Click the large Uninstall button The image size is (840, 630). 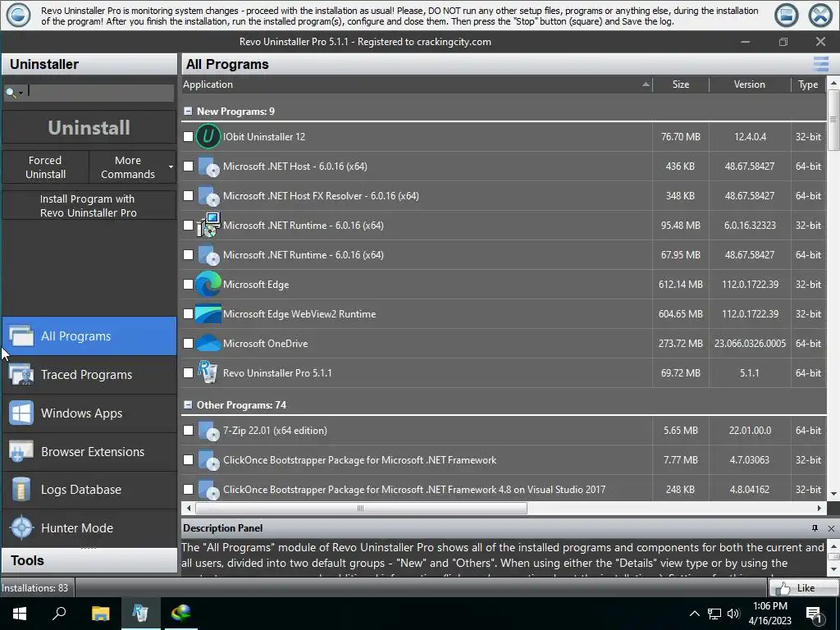point(89,127)
